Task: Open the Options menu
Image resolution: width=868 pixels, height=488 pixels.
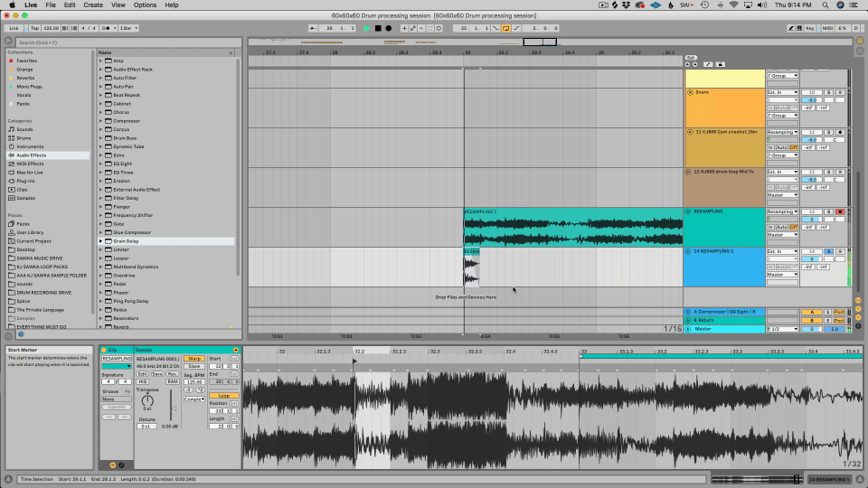Action: click(145, 5)
